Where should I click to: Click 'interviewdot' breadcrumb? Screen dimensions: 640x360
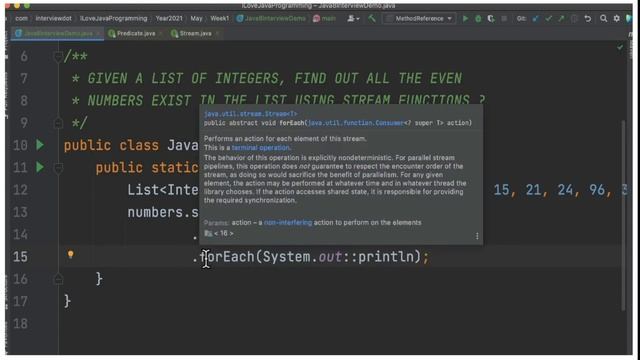[x=53, y=19]
